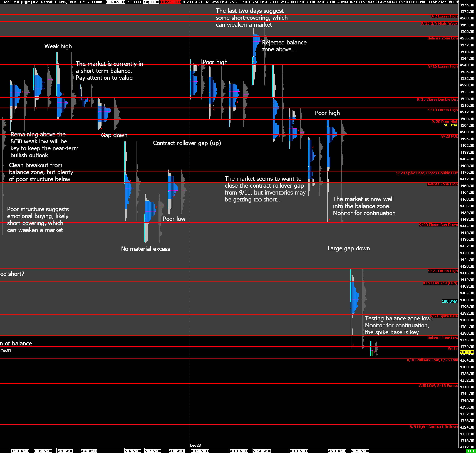Select the '9-11 9:30' date marker

pos(200,451)
